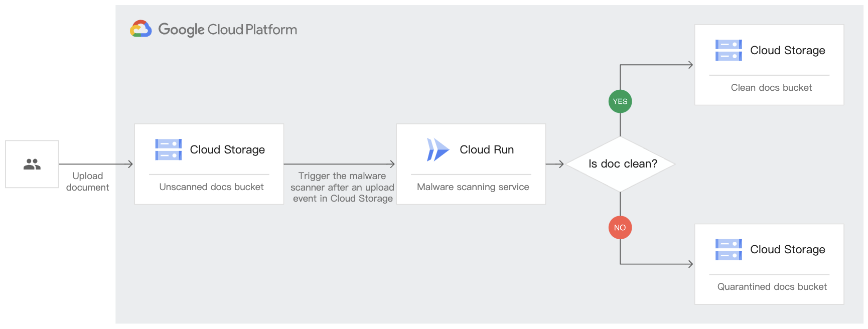
Task: Click the 'Cloud Run' heading text
Action: click(486, 149)
